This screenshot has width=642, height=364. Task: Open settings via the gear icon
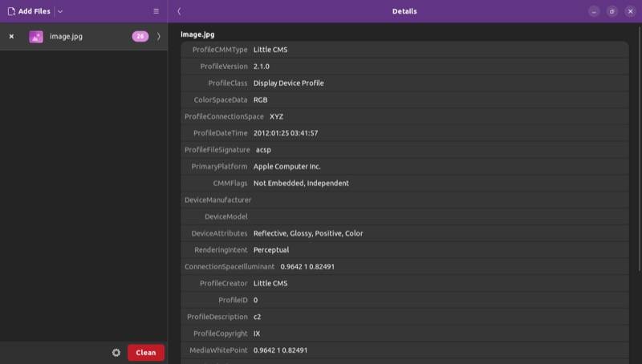pos(116,353)
